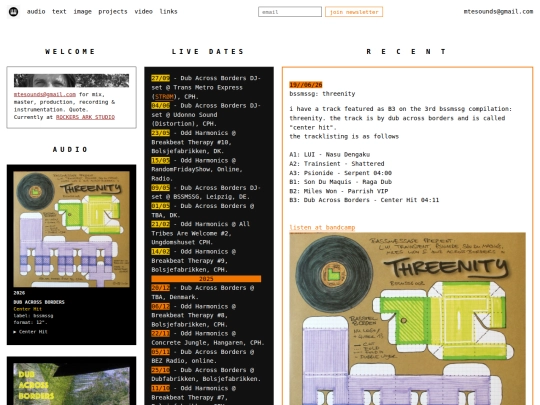Play the Center Hit track
The width and height of the screenshot is (540, 405).
(30, 332)
